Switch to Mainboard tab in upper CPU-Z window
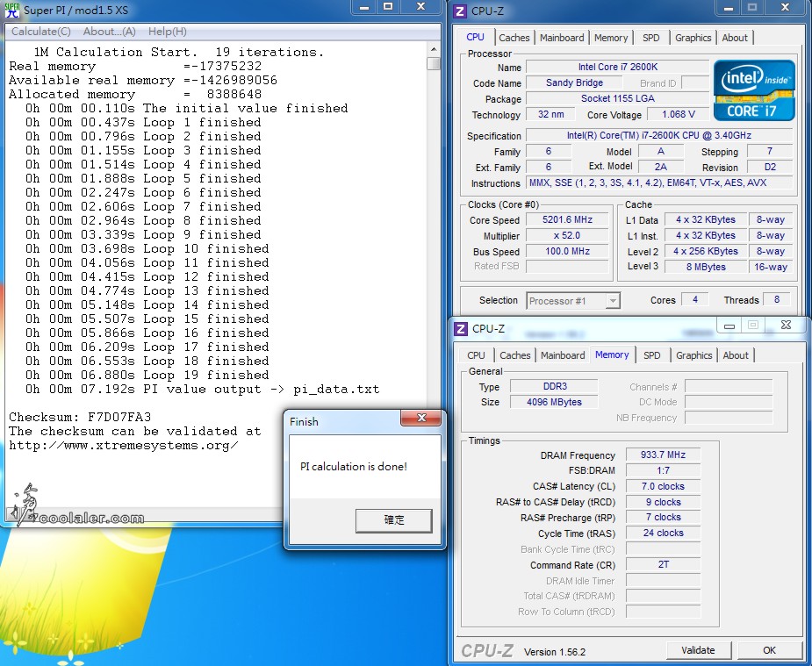Image resolution: width=812 pixels, height=666 pixels. coord(562,38)
